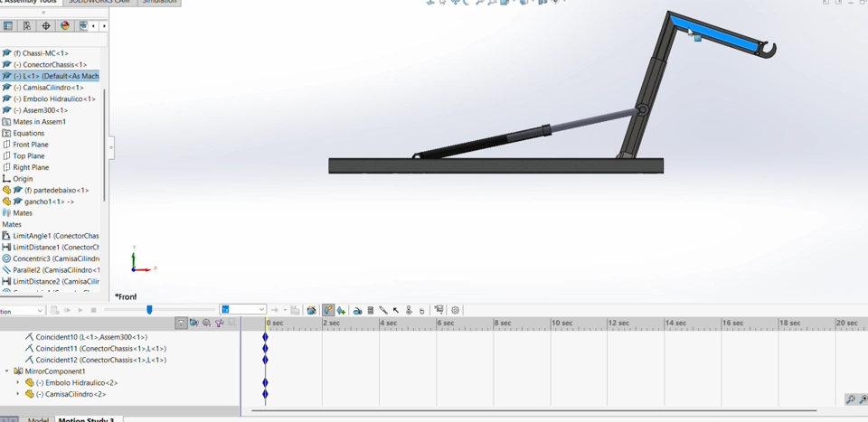
Task: Open Motion Study Properties gear
Action: [455, 310]
